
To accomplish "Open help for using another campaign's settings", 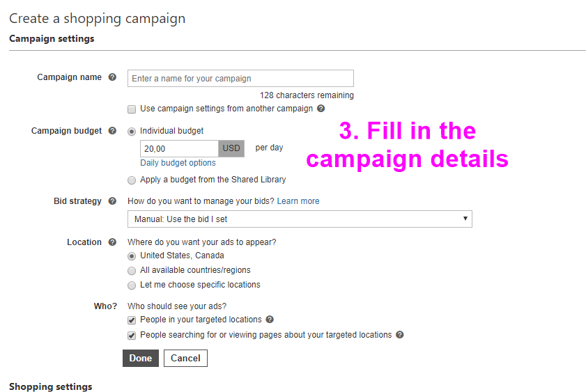I will 321,109.
